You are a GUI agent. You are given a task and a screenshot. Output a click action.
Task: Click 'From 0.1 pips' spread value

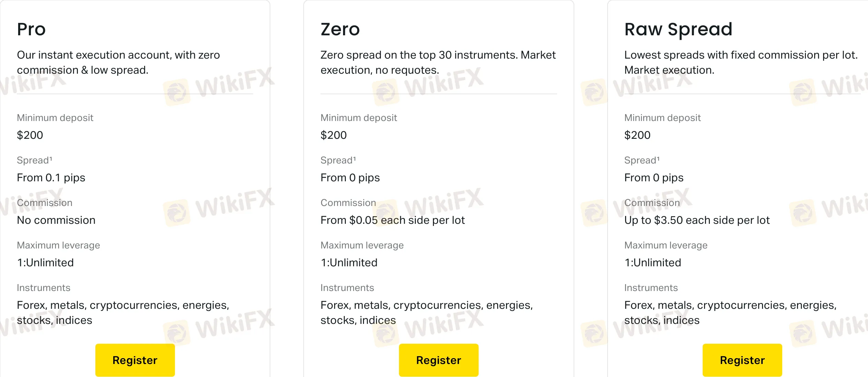(51, 178)
